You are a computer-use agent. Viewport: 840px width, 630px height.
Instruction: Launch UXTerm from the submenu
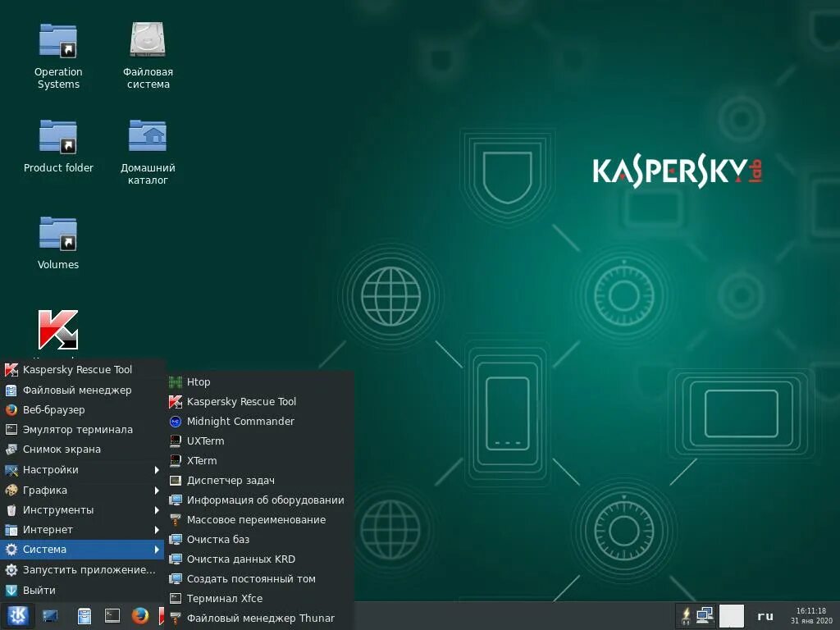259,441
